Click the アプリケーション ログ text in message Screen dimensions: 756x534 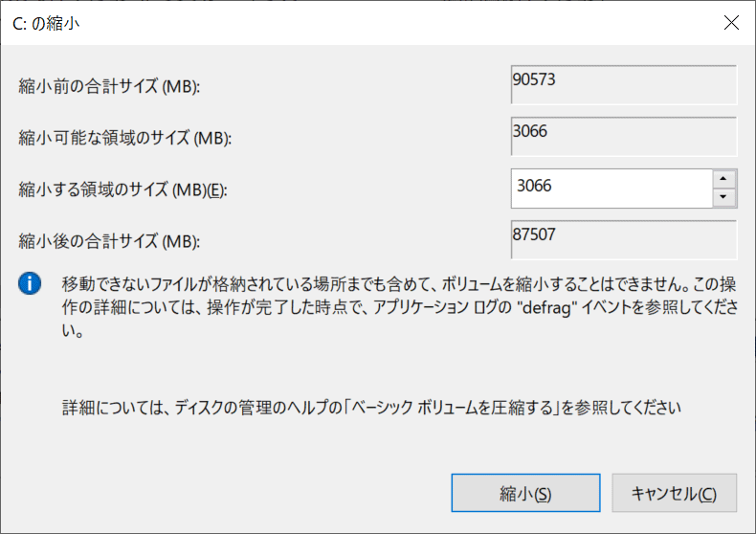tap(434, 309)
